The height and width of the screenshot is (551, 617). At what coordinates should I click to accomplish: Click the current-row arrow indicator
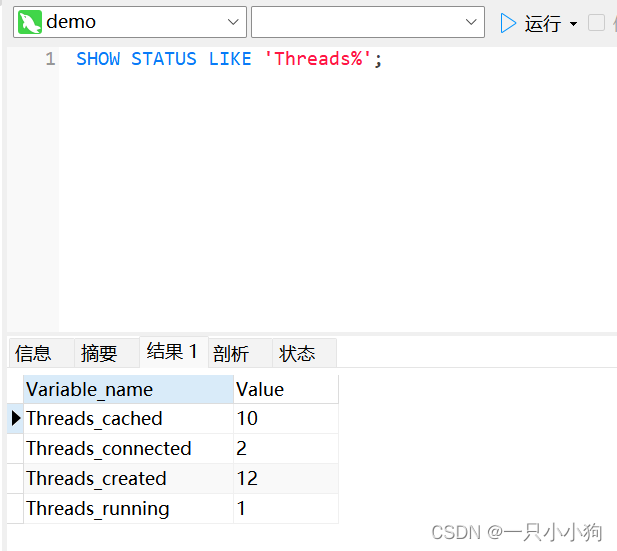pos(16,418)
